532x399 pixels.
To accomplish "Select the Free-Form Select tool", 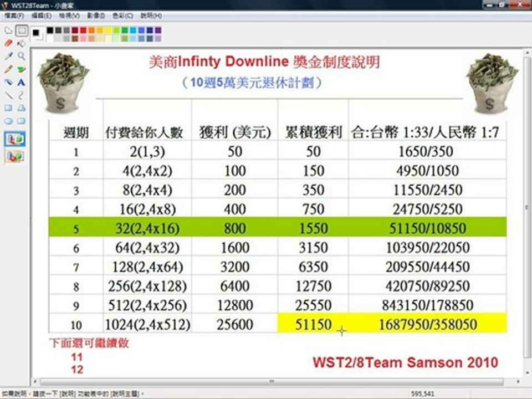I will (8, 30).
